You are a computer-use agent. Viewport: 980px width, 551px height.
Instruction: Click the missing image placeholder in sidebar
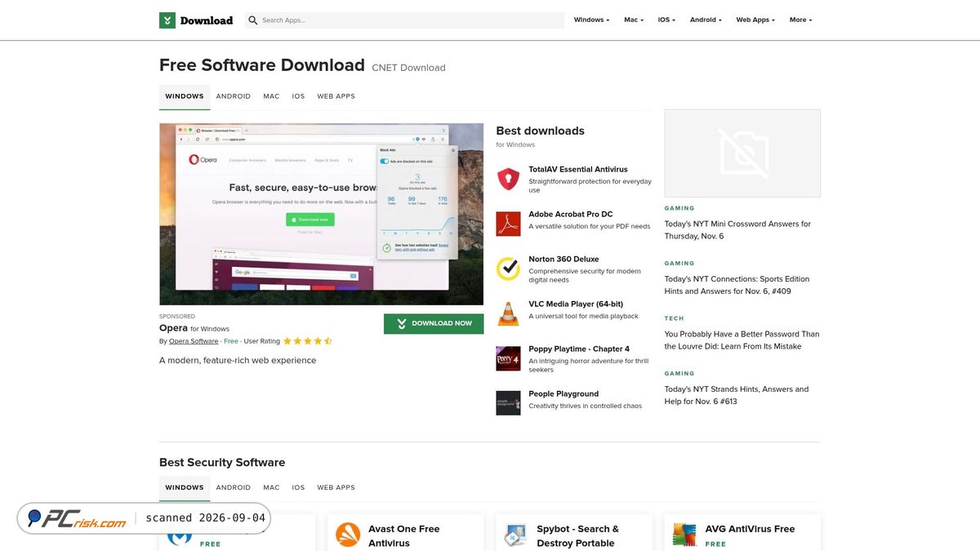742,153
